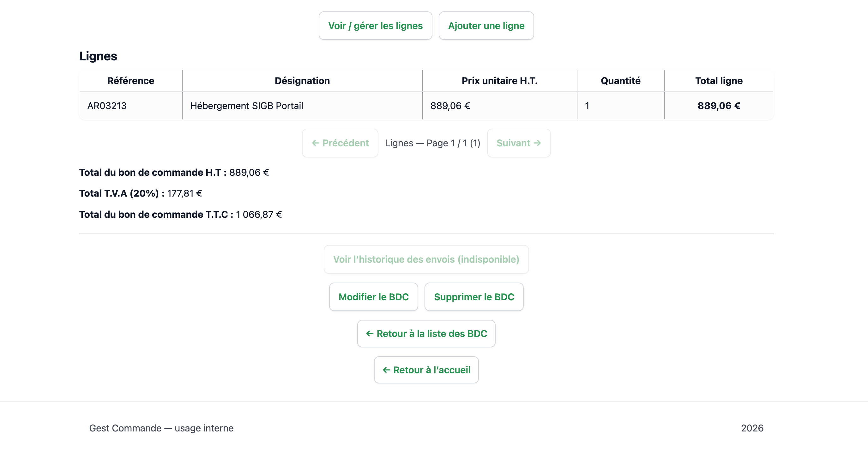
Task: Click the Hébergement SIGB Portail designation cell
Action: pyautogui.click(x=247, y=106)
